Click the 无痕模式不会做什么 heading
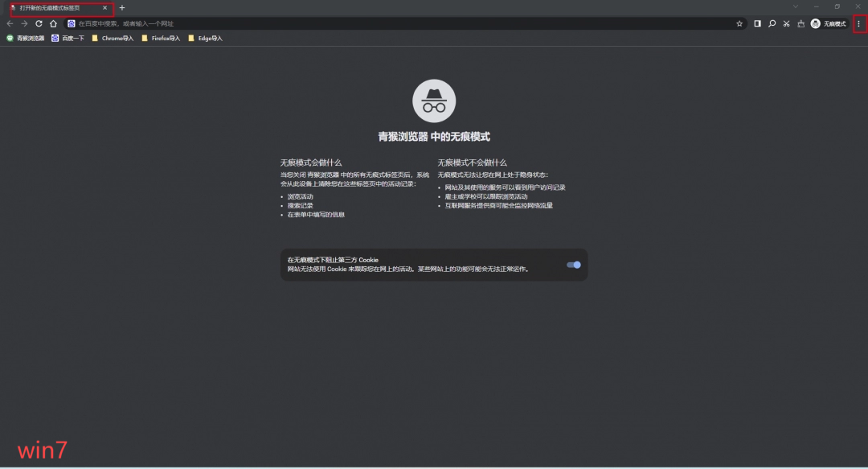The height and width of the screenshot is (469, 868). click(x=472, y=163)
